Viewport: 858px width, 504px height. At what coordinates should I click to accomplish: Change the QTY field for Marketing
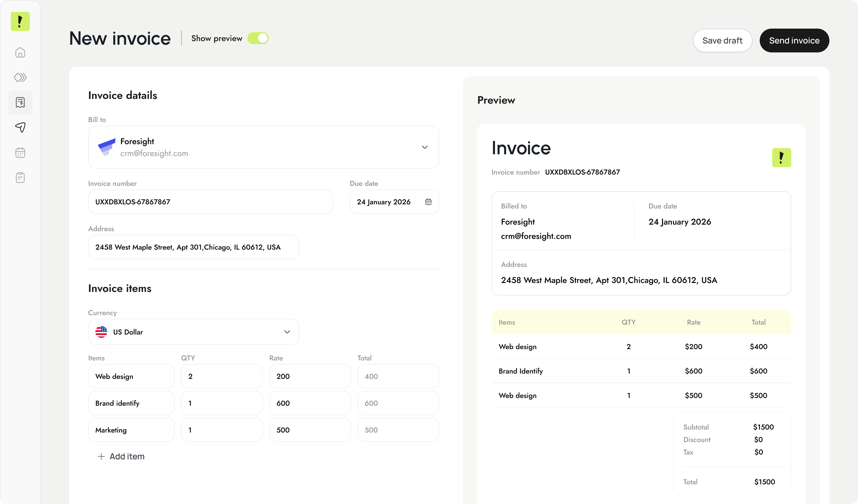click(x=222, y=430)
